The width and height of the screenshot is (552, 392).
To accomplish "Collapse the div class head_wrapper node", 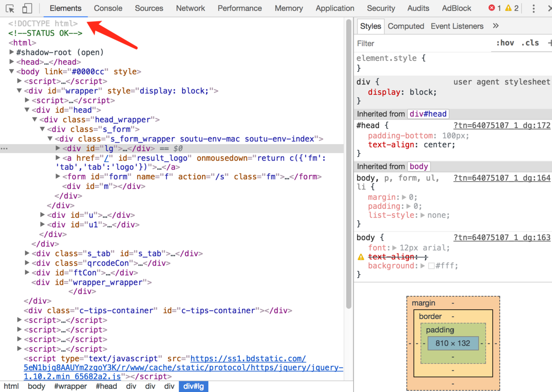I will pos(35,120).
